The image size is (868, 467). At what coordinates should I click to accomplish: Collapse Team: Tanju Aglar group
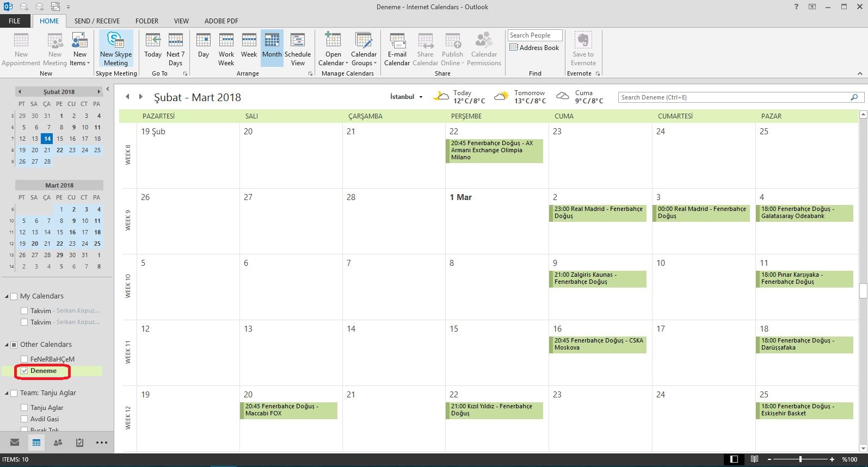coord(7,394)
